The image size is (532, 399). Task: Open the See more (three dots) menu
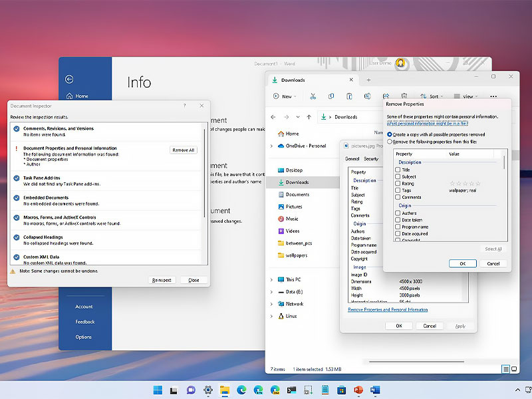click(x=493, y=96)
